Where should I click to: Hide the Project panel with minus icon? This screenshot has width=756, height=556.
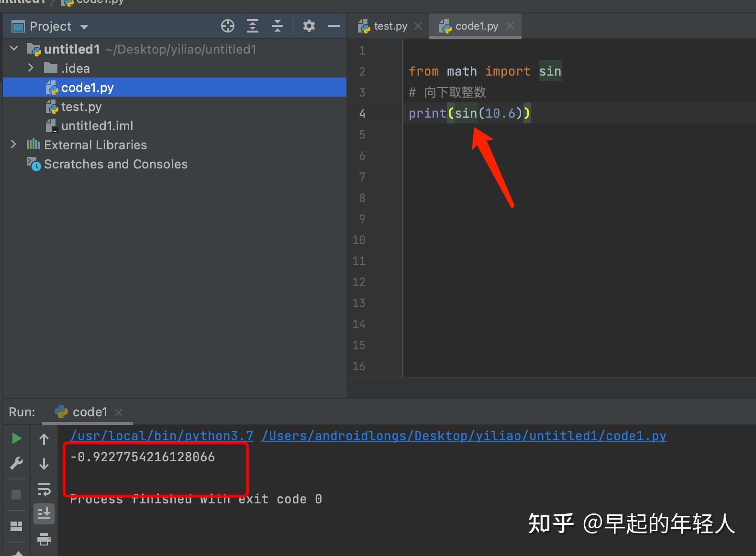(x=334, y=26)
